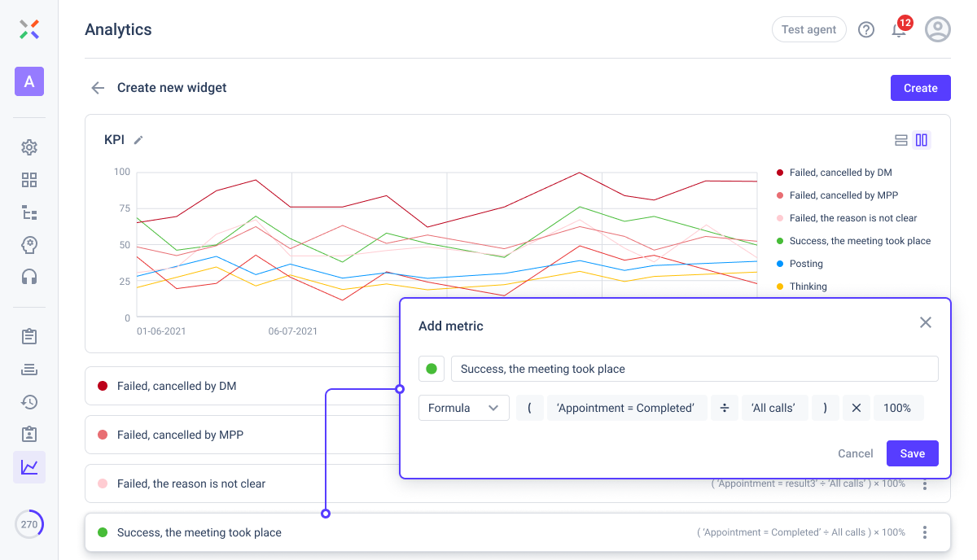
Task: Open the settings gear in sidebar
Action: [x=29, y=147]
